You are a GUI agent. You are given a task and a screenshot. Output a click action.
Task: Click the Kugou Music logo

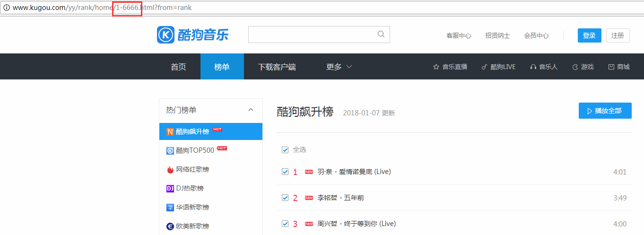[192, 35]
